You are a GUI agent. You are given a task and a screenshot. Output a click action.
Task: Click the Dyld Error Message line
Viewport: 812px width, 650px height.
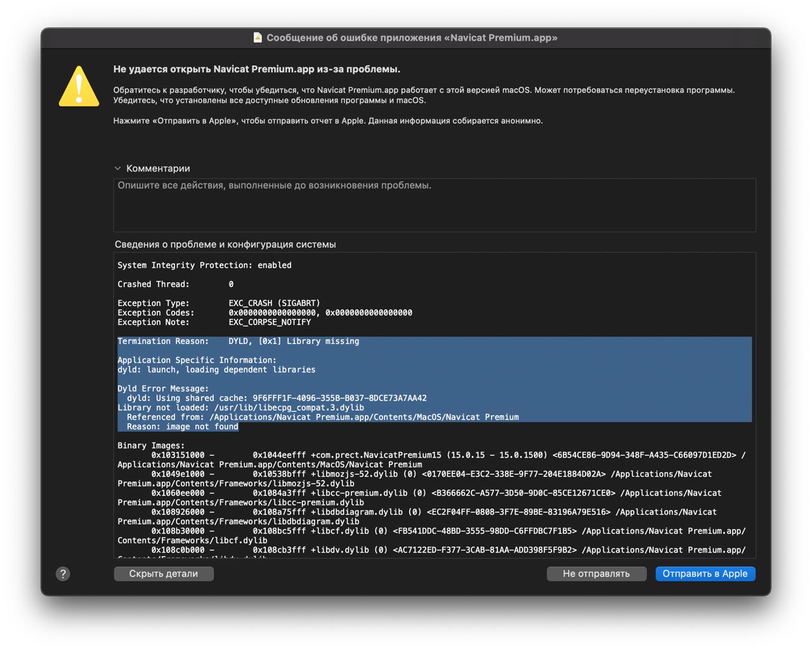[x=163, y=388]
